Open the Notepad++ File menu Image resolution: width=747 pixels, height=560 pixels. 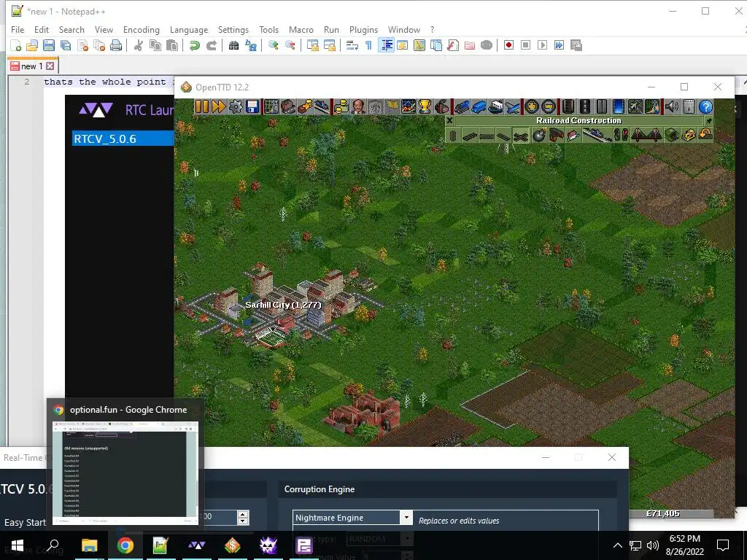[x=18, y=29]
